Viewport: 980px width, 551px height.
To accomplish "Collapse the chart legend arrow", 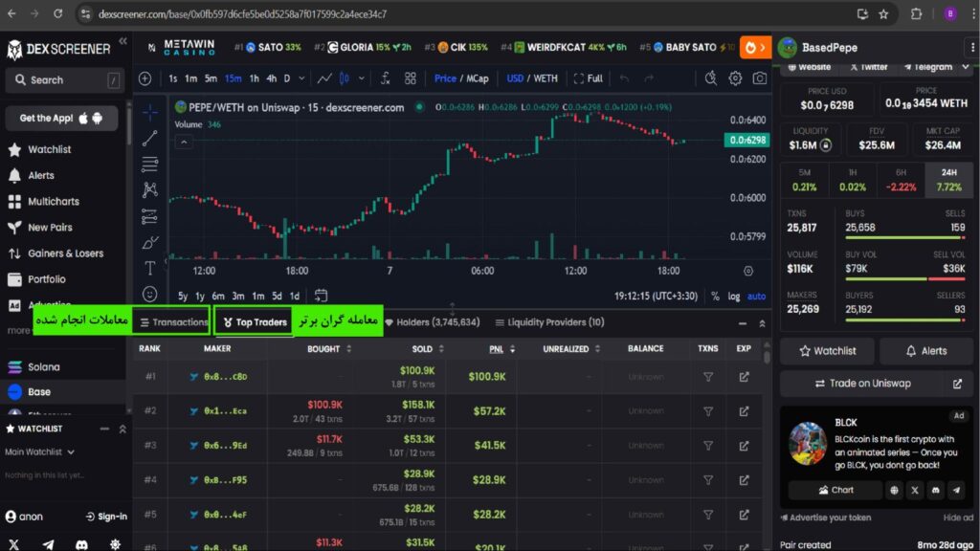I will [x=184, y=142].
